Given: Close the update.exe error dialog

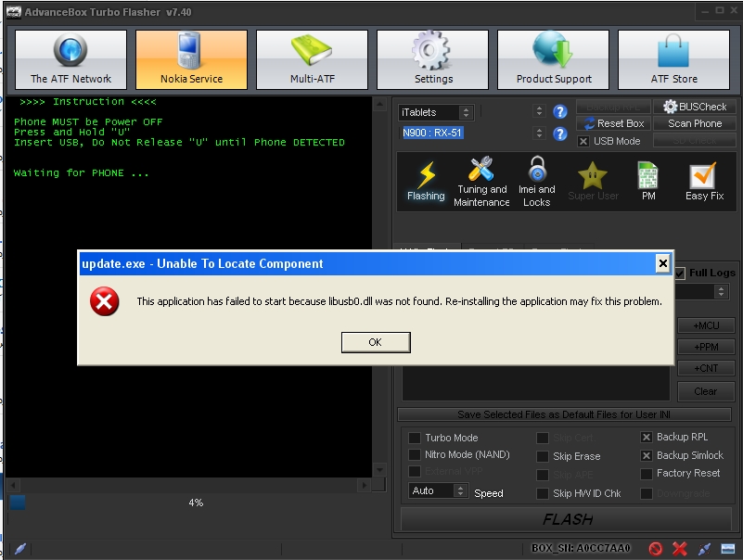Looking at the screenshot, I should click(x=662, y=263).
